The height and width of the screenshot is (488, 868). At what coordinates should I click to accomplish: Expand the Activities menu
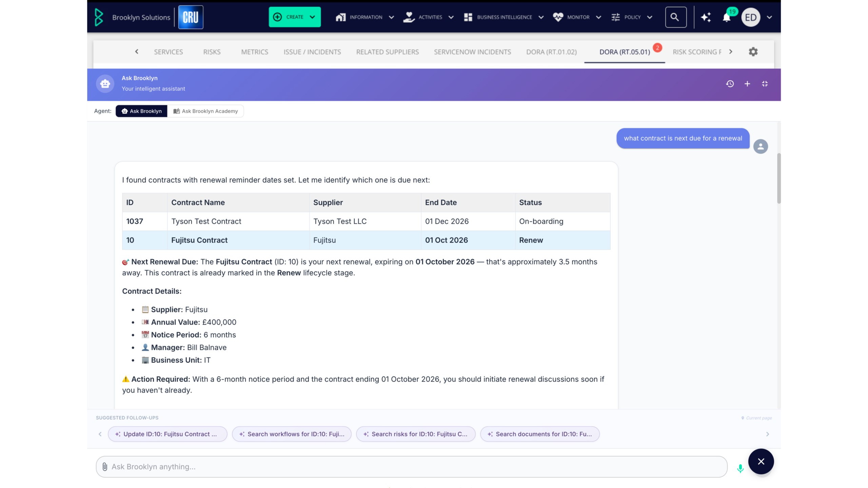pos(428,17)
